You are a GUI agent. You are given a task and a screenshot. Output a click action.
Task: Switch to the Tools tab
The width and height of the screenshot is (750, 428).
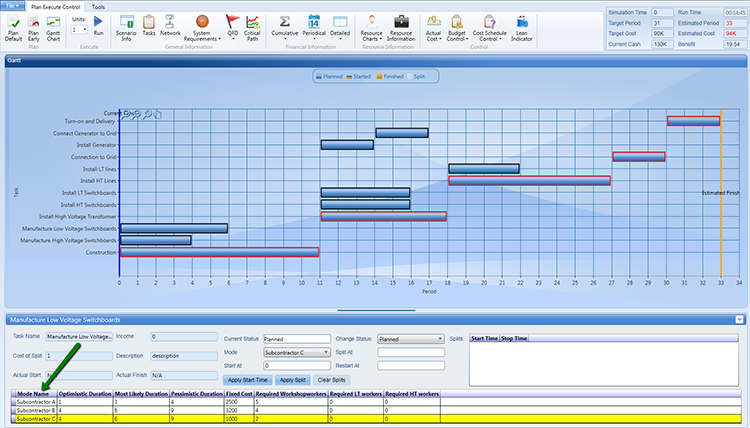(98, 7)
